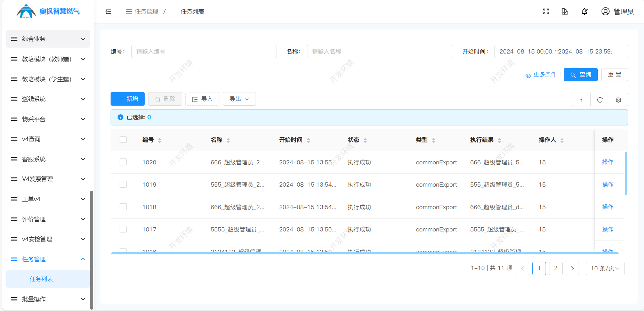Open the 批量操作 menu
644x311 pixels.
[x=48, y=299]
